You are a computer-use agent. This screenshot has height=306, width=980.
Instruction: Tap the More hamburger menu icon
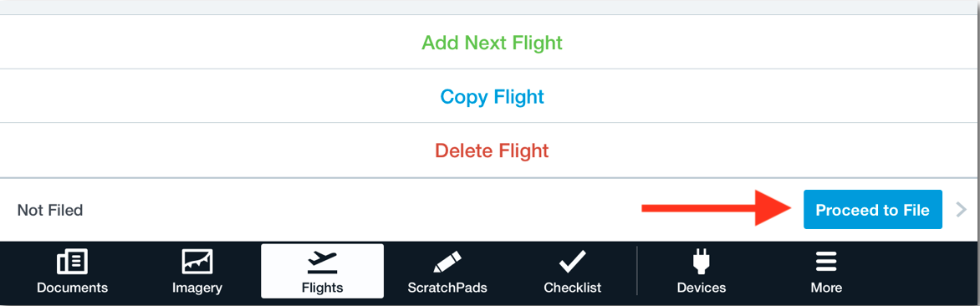click(826, 262)
